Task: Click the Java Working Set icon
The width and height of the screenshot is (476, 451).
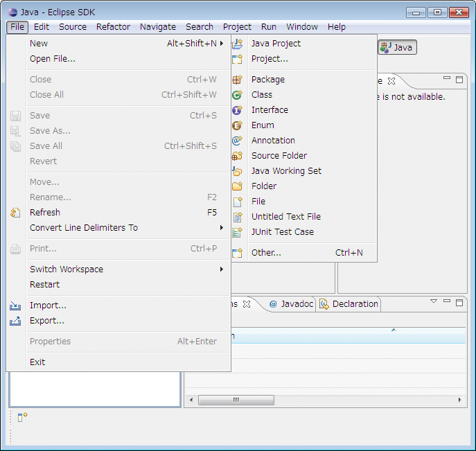Action: point(238,171)
